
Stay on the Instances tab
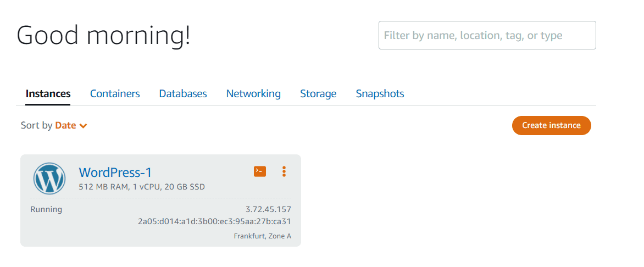click(48, 94)
